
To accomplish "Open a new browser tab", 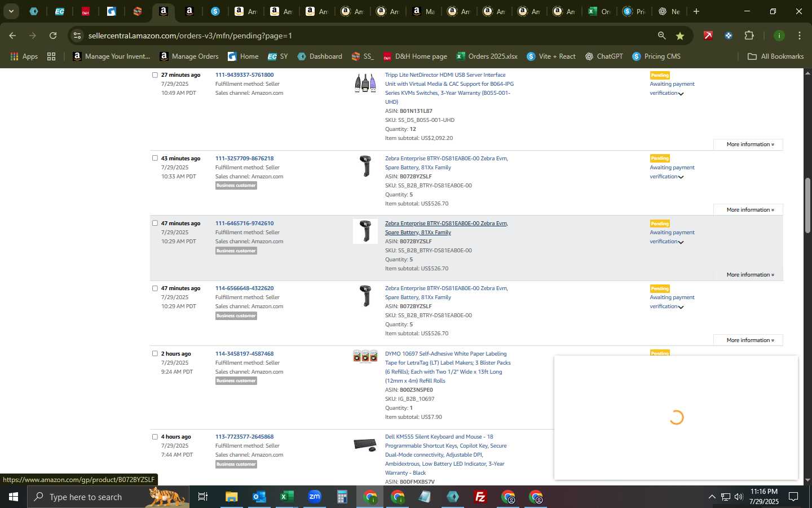I will pyautogui.click(x=696, y=11).
